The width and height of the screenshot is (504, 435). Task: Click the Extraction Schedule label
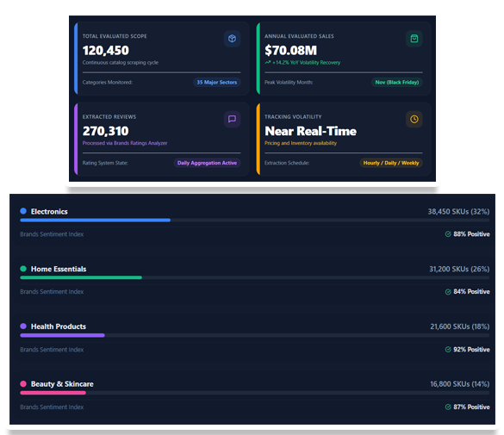(x=287, y=163)
